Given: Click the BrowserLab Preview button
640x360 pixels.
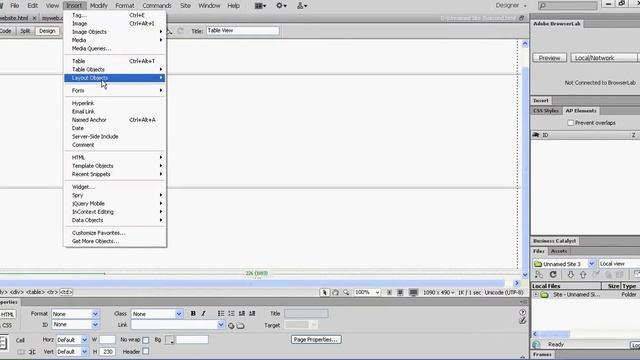Looking at the screenshot, I should [x=549, y=58].
